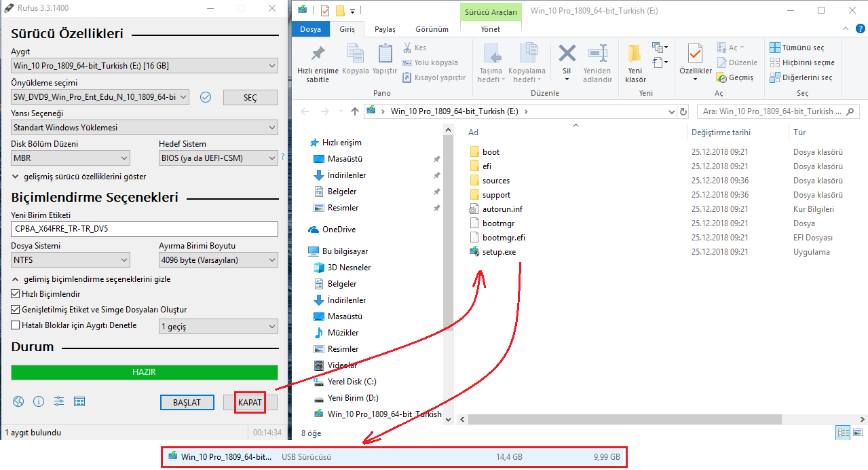Click Kısayol yapıştır in ribbon
Viewport: 868px width, 470px height.
point(434,77)
